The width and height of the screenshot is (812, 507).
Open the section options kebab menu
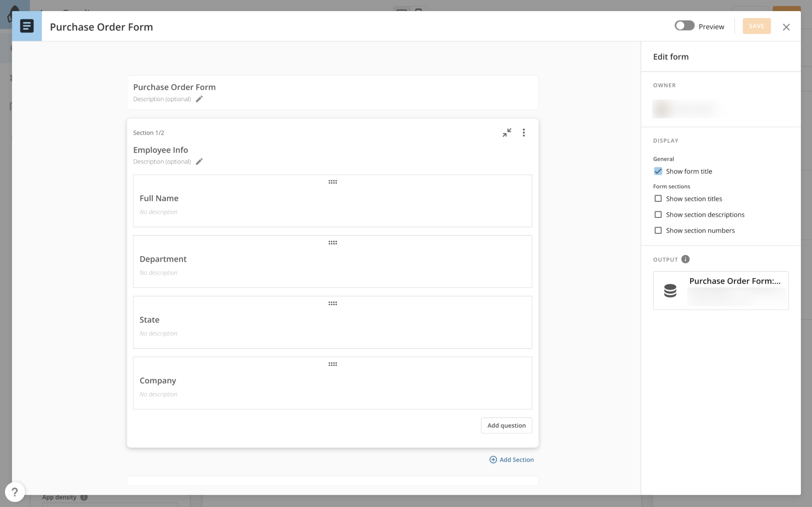coord(524,132)
